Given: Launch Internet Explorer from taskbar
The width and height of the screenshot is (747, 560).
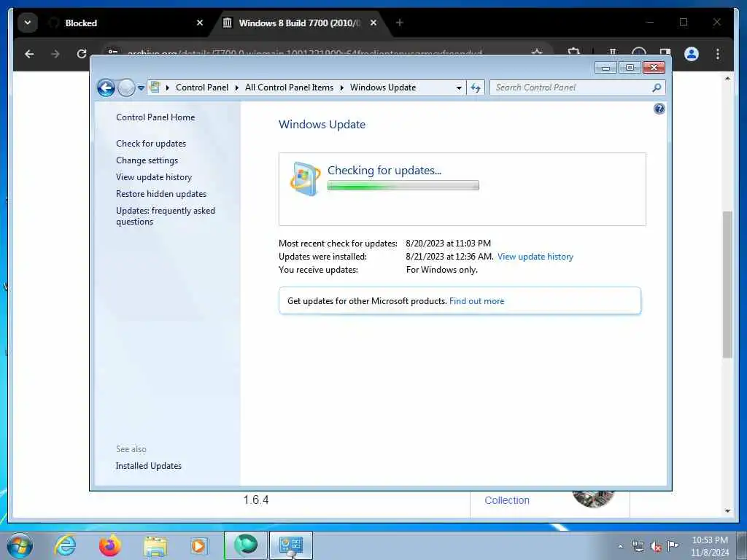Looking at the screenshot, I should (65, 545).
